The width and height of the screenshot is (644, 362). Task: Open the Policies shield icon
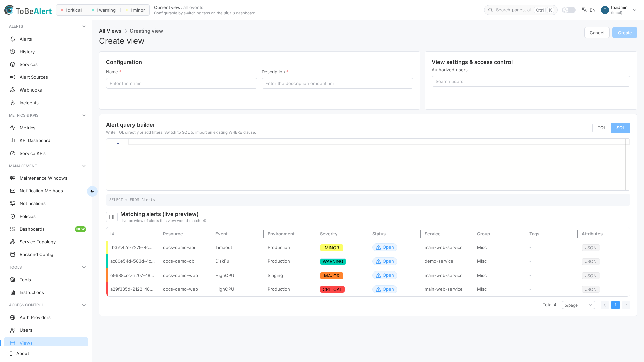pos(13,216)
